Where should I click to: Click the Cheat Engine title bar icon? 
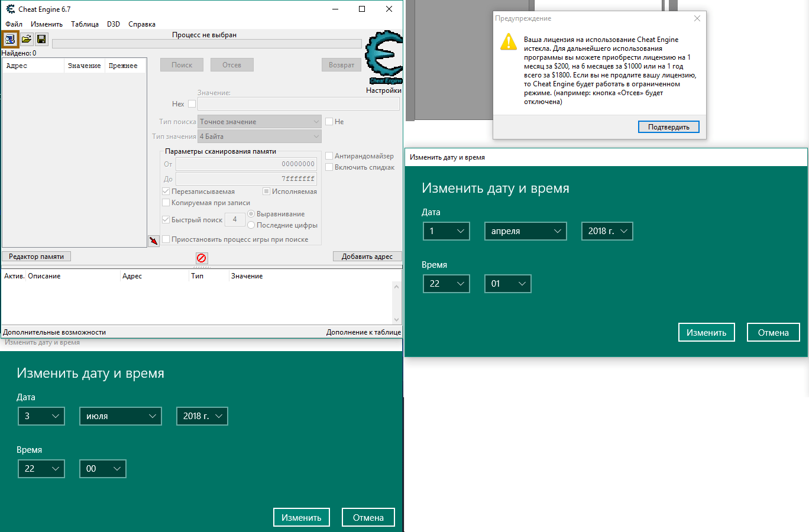coord(10,9)
